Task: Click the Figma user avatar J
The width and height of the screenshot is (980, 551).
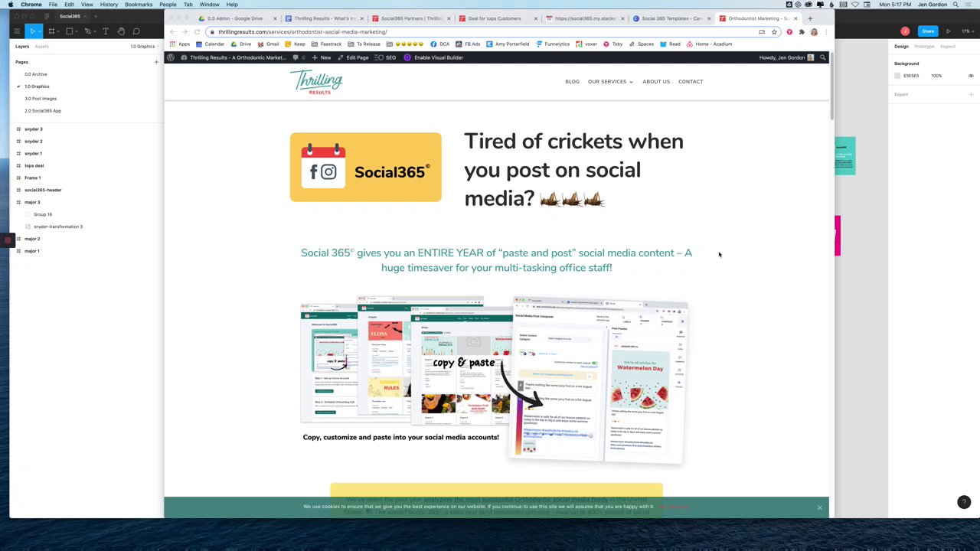Action: (x=905, y=31)
